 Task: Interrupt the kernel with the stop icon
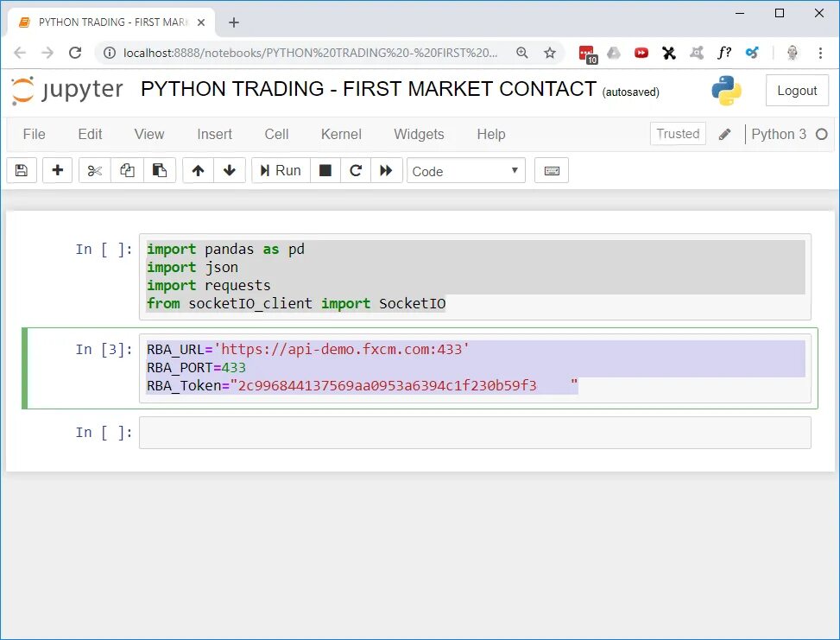click(x=325, y=170)
